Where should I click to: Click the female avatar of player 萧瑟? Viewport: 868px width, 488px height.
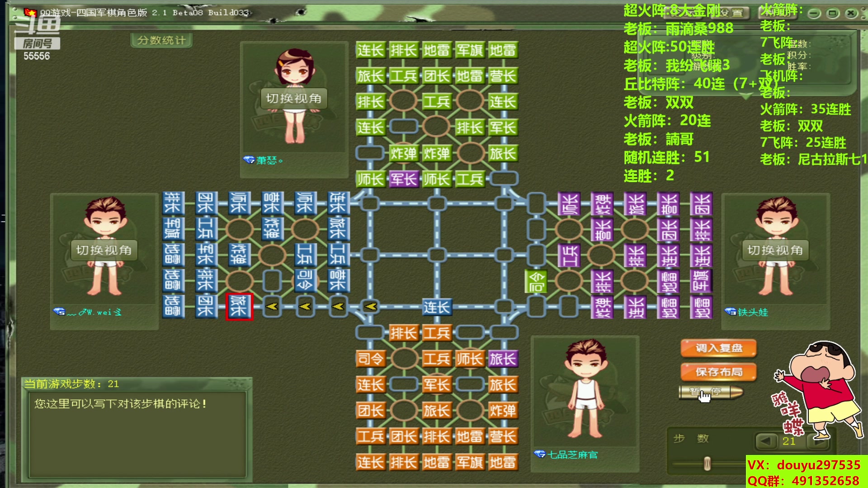(294, 97)
